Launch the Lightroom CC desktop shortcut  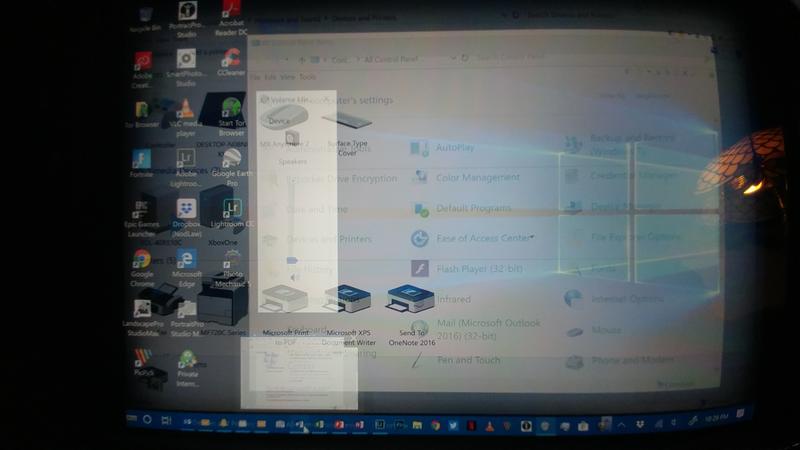click(x=232, y=213)
